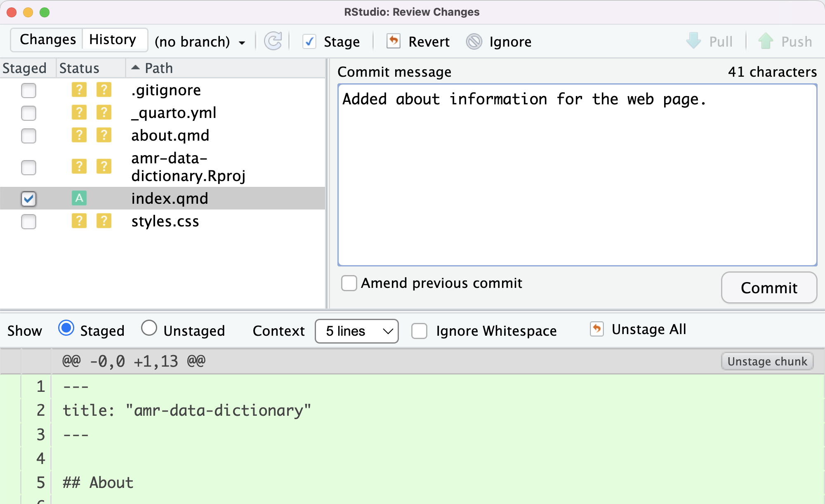
Task: Stage the .gitignore file checkbox
Action: coord(28,90)
